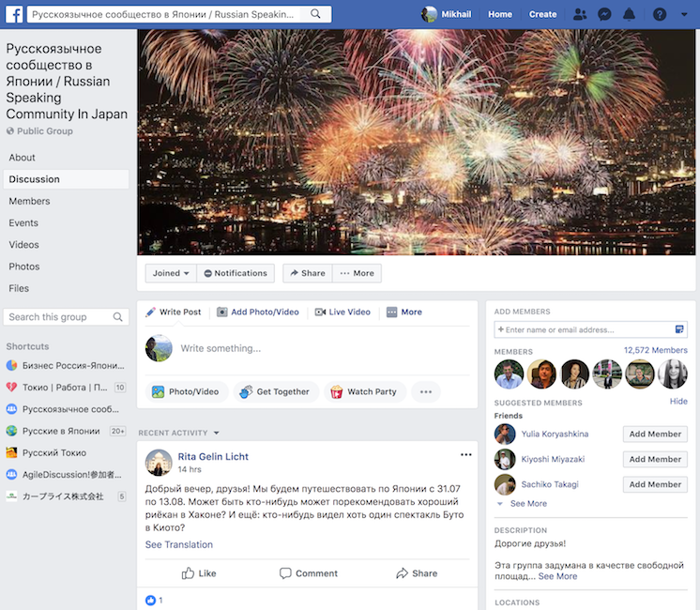Click Rita Gelin Licht's post avatar

pos(159,463)
